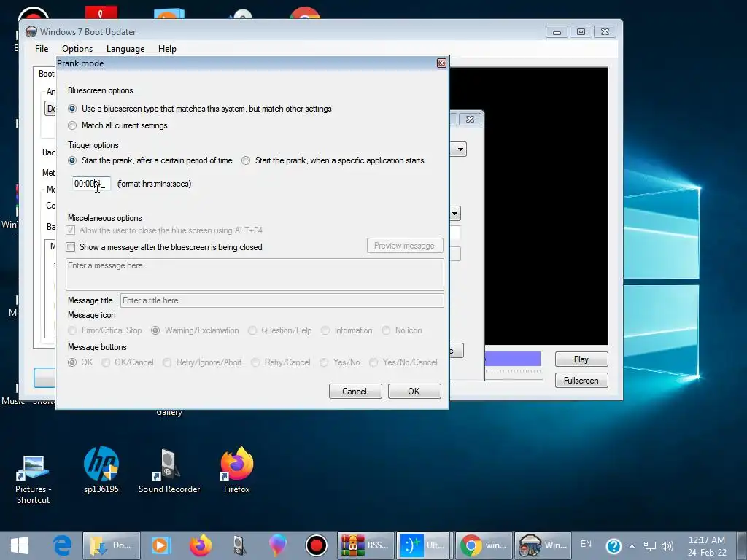The image size is (747, 560).
Task: Select Yes/No/Cancel message buttons option
Action: tap(374, 363)
